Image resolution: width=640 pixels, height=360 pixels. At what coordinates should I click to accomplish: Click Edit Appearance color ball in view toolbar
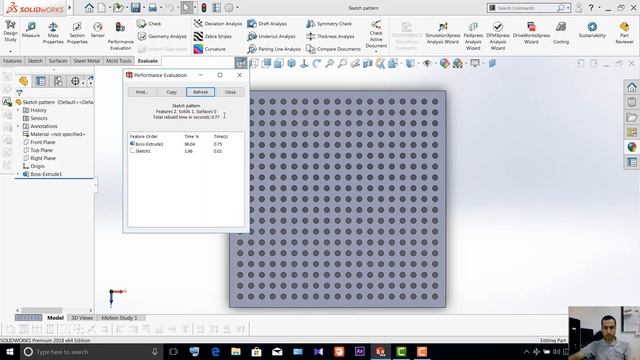(x=444, y=63)
